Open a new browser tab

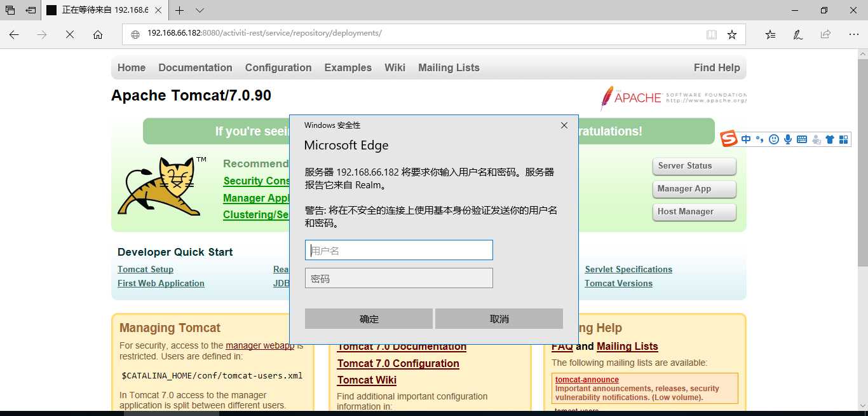point(180,10)
